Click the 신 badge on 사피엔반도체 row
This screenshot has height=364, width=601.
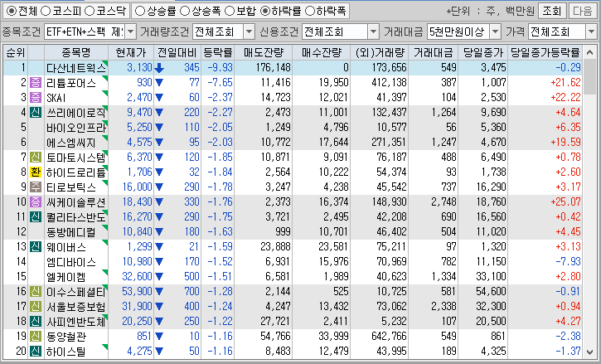[36, 322]
